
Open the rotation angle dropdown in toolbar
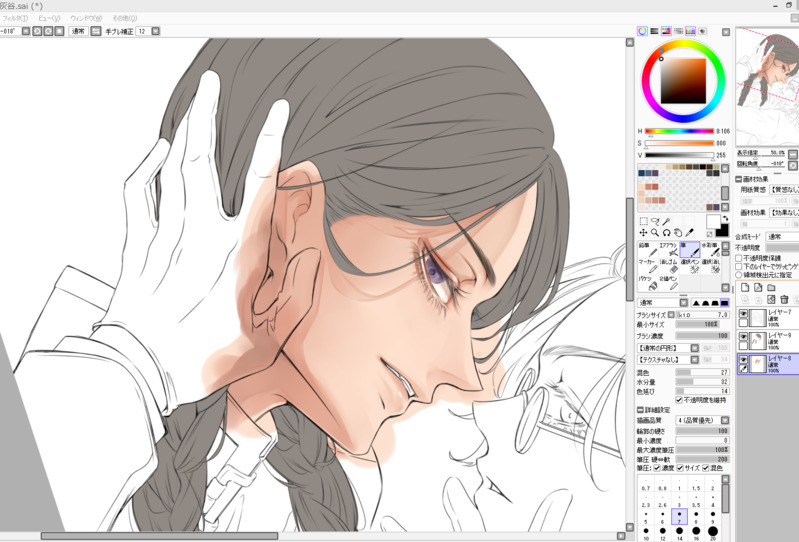click(x=26, y=31)
